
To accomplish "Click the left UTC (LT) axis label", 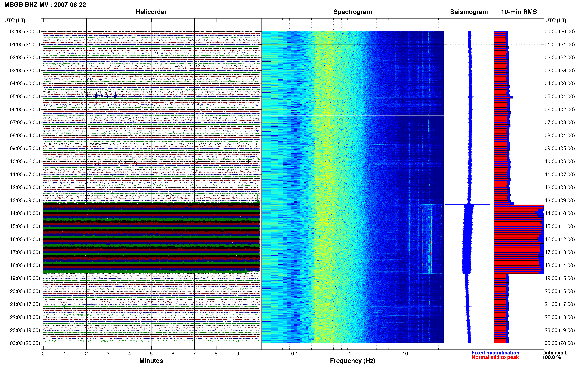I will coord(15,20).
